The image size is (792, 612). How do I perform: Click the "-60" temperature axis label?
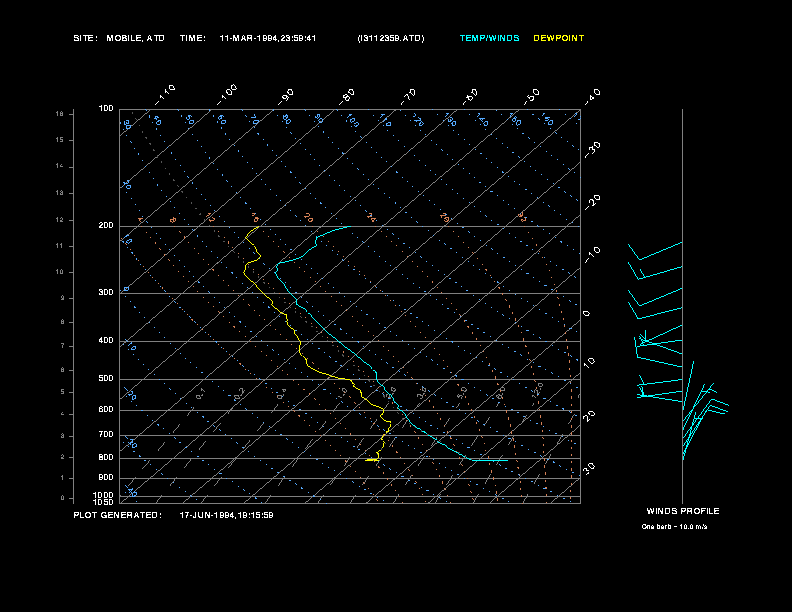click(x=470, y=96)
